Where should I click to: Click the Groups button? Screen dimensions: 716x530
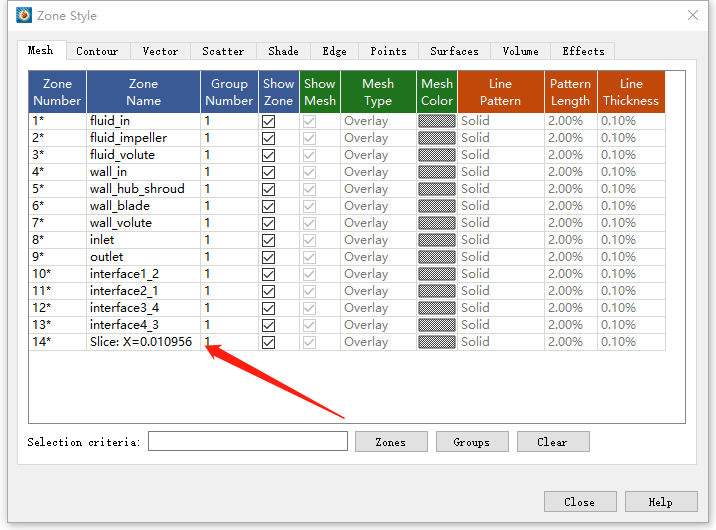tap(471, 442)
